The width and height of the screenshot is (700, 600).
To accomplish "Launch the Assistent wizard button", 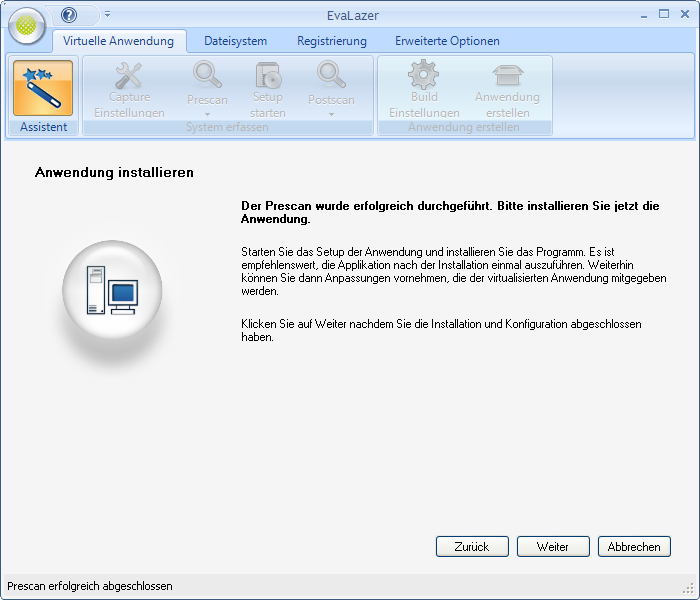I will (43, 88).
